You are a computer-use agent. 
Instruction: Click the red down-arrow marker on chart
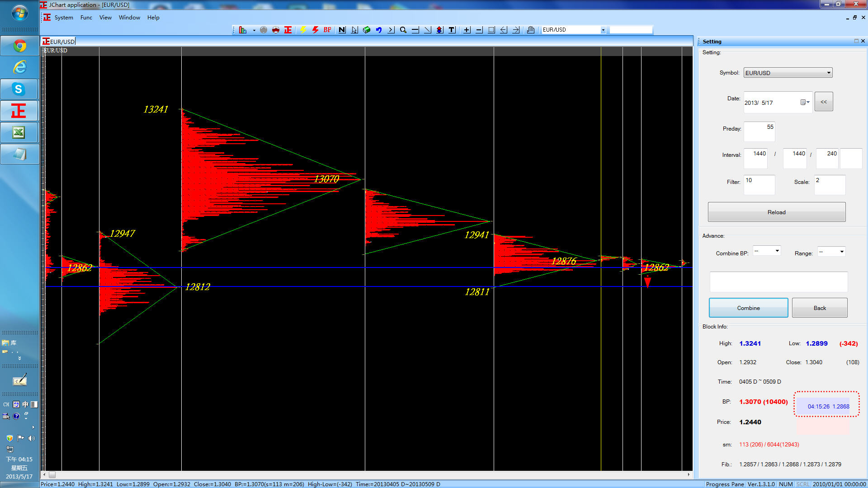point(647,282)
